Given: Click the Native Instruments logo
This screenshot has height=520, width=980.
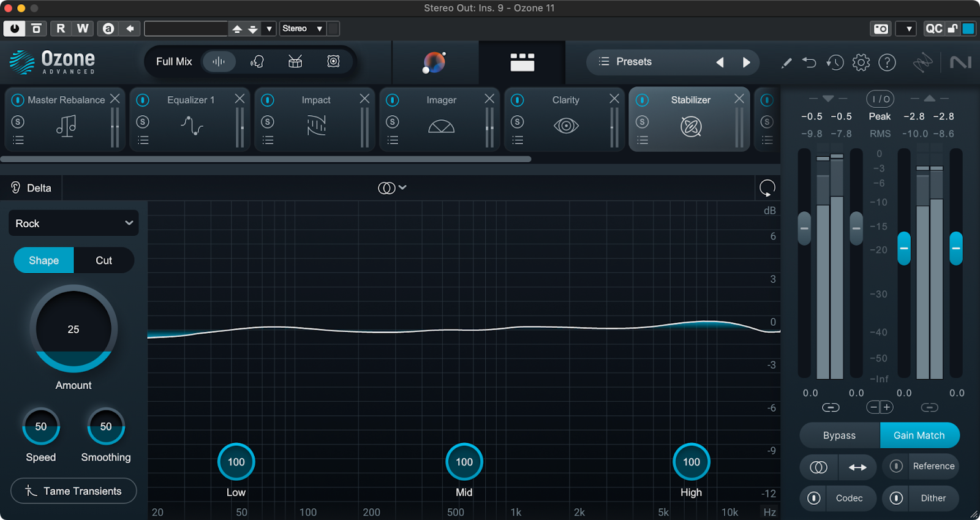Looking at the screenshot, I should tap(960, 62).
